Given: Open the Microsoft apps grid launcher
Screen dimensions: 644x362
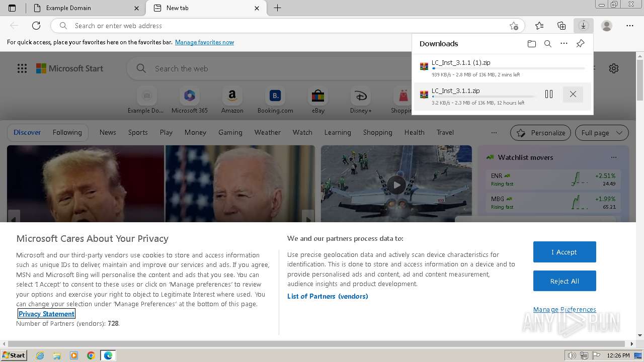Looking at the screenshot, I should 22,68.
